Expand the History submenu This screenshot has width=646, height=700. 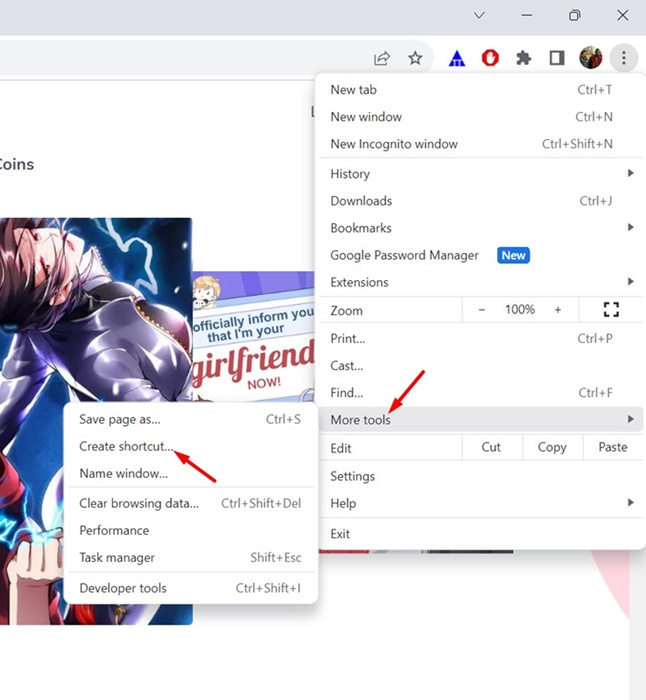(481, 174)
